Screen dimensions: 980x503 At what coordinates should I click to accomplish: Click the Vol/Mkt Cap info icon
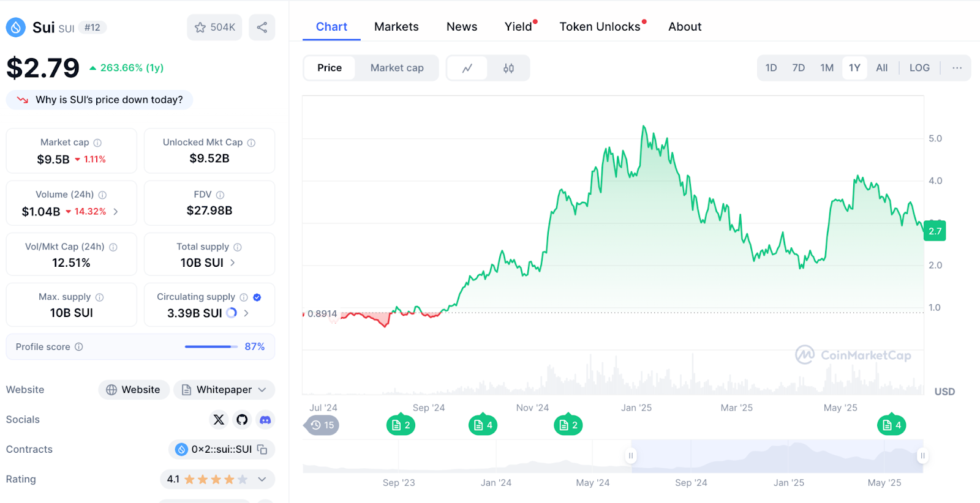[x=113, y=247]
